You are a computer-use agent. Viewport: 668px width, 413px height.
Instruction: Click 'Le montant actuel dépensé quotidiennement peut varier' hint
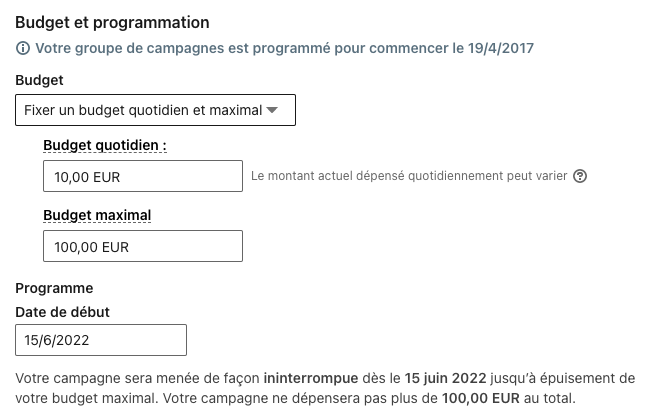[409, 177]
